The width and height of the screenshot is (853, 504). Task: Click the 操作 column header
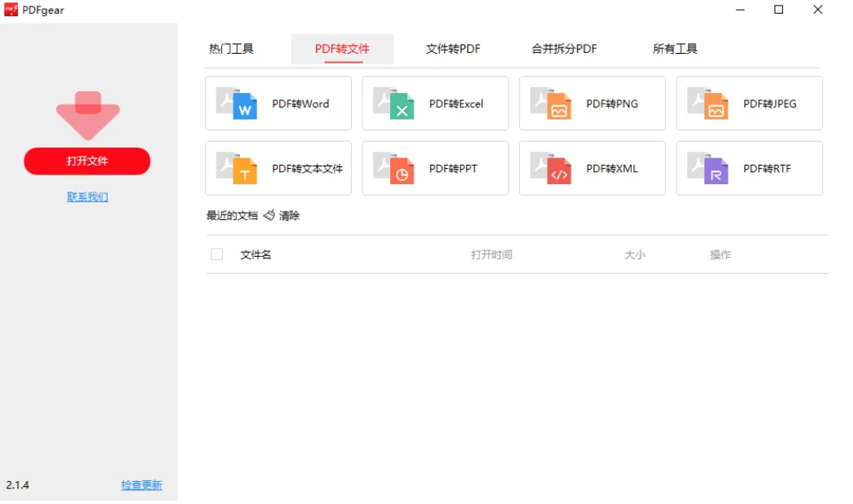click(720, 254)
